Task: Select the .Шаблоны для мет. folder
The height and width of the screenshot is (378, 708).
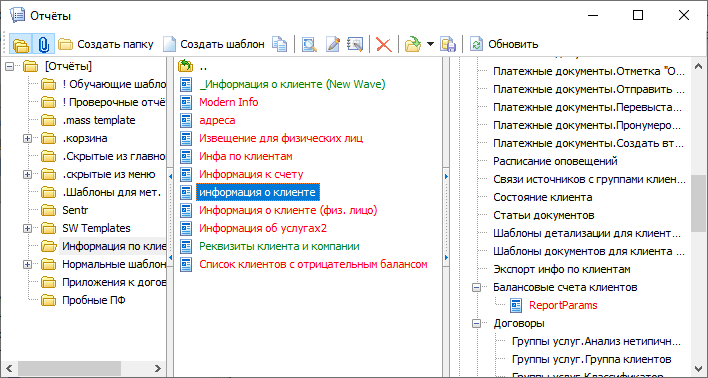Action: click(x=112, y=192)
